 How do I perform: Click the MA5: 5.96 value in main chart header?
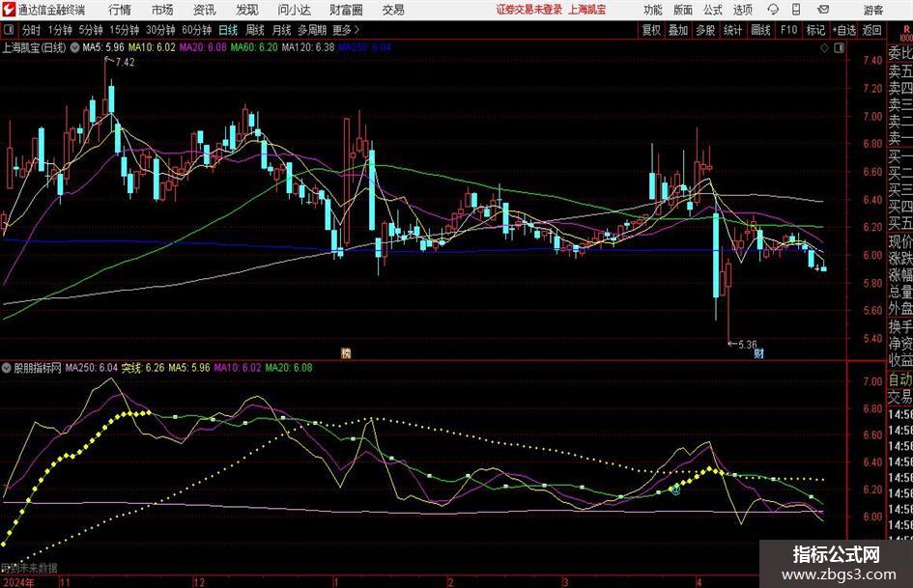tap(103, 47)
